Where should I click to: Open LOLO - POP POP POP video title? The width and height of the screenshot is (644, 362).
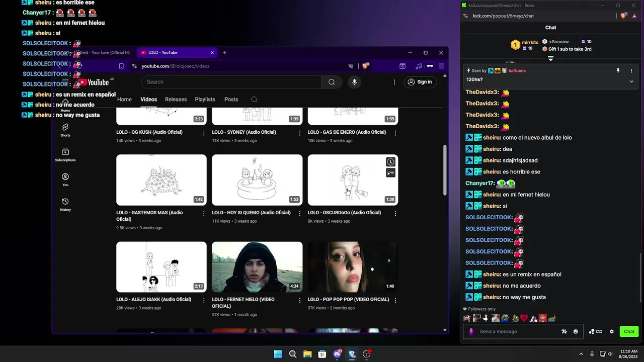[x=348, y=299]
